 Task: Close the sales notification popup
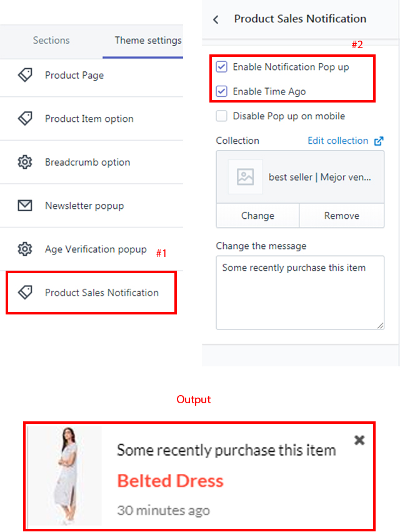click(x=359, y=440)
